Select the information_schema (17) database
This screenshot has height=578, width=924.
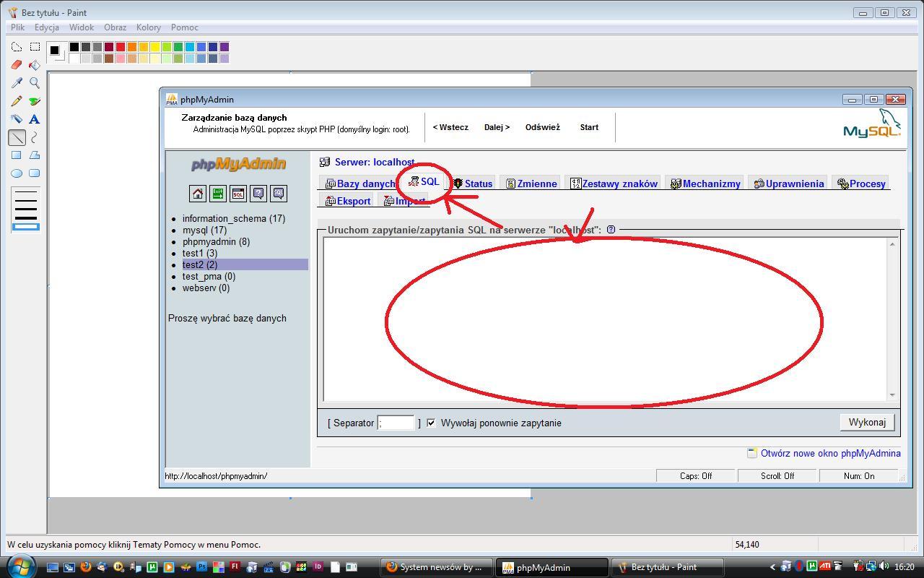[x=234, y=218]
